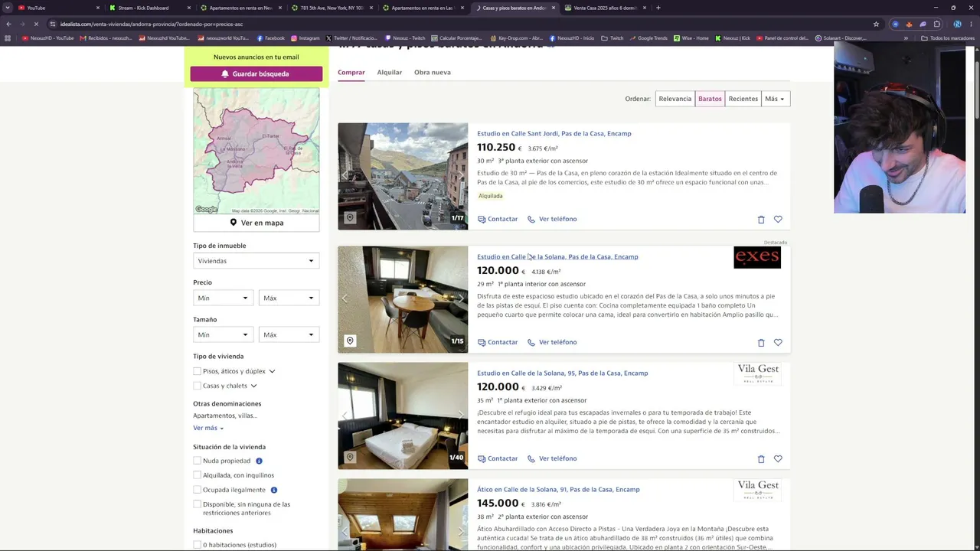Screen dimensions: 980x551
Task: Click info icon beside Nuda propiedad
Action: [259, 461]
